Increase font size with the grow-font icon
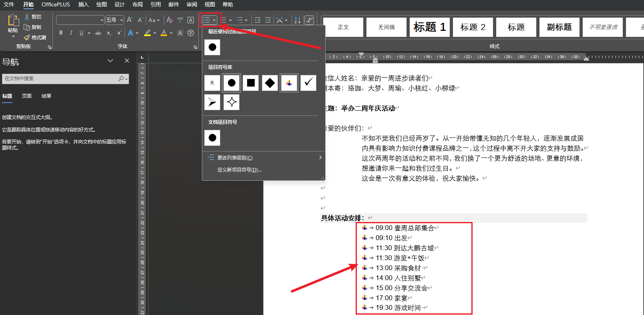 130,20
